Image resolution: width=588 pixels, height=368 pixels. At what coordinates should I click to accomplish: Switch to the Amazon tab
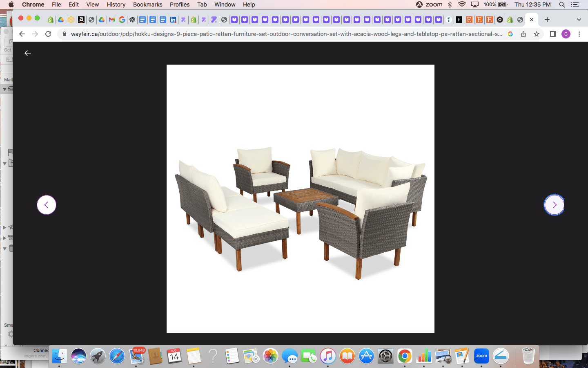pos(81,20)
